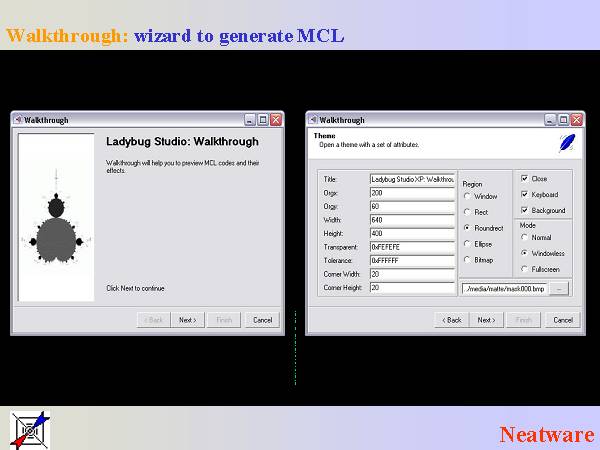The height and width of the screenshot is (450, 600).
Task: Uncheck the Close checkbox
Action: [x=524, y=178]
